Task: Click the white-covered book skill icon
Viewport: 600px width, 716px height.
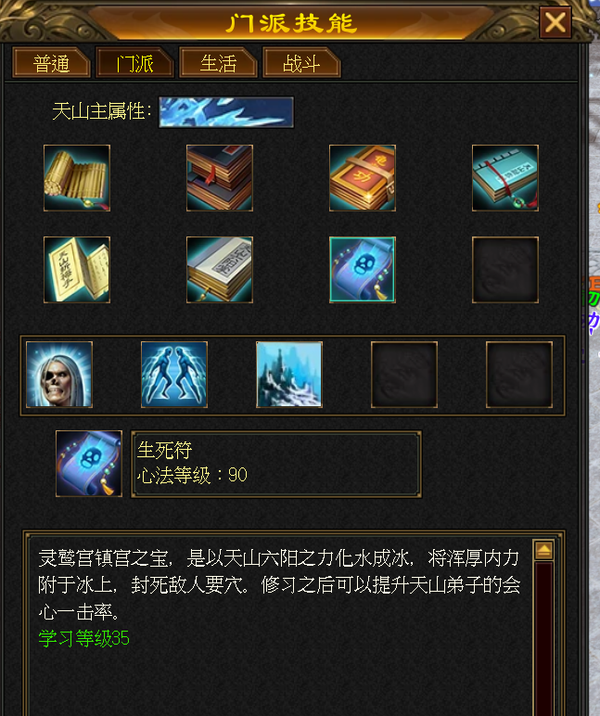Action: pos(220,269)
